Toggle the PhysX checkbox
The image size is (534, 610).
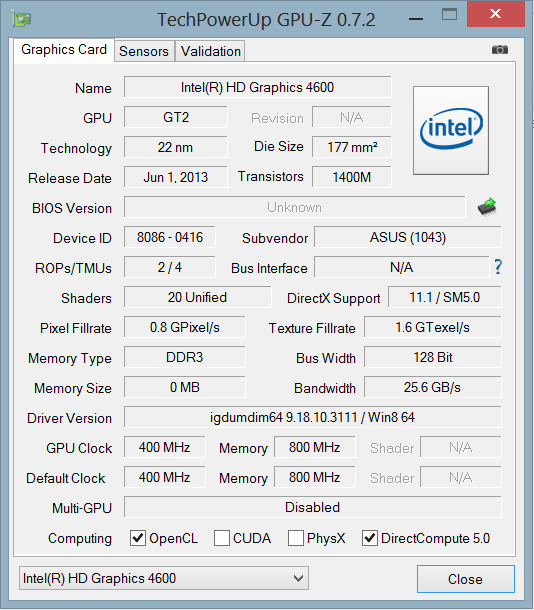(296, 538)
